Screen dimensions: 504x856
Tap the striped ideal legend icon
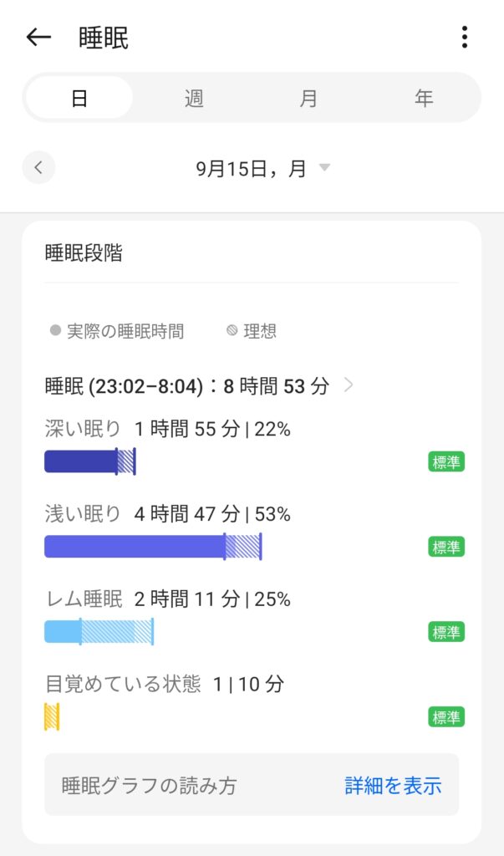[x=232, y=331]
